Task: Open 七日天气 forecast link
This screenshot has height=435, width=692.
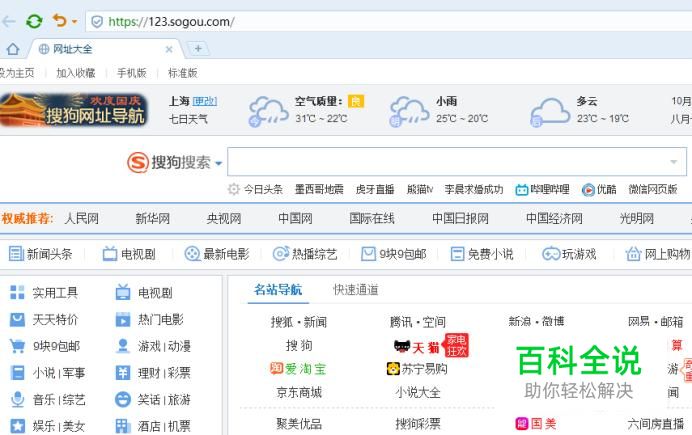Action: tap(188, 119)
